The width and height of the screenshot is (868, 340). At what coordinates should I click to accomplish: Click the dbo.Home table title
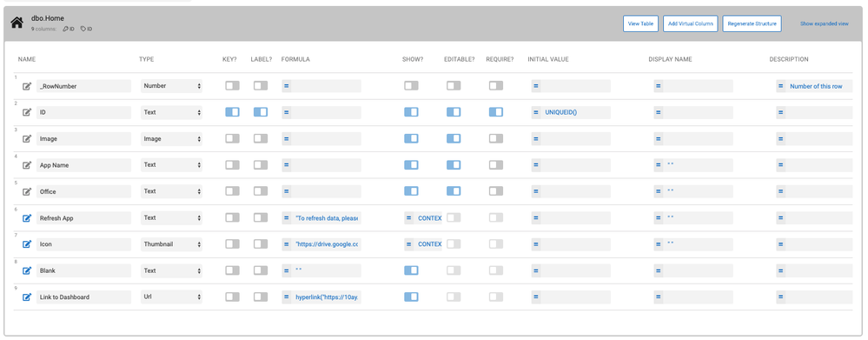click(x=48, y=18)
